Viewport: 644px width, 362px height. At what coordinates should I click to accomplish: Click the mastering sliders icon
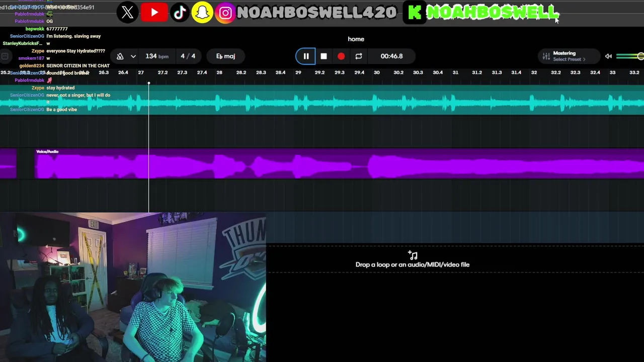tap(546, 56)
